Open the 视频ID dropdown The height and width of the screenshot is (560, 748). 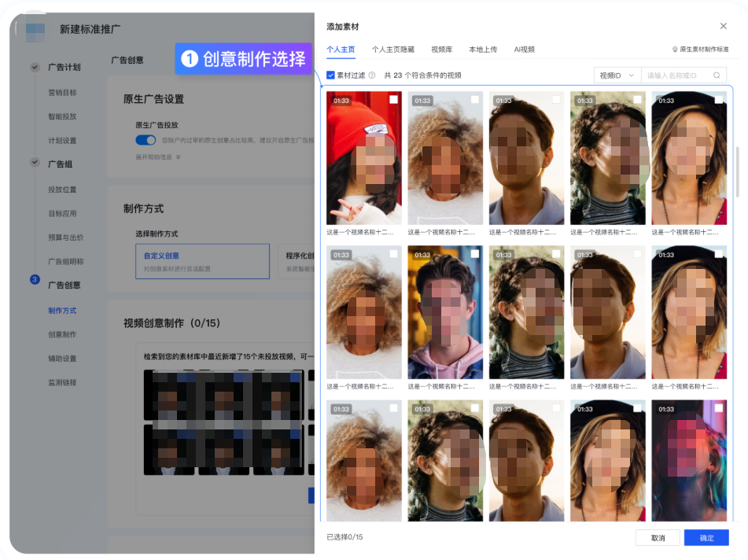tap(617, 76)
